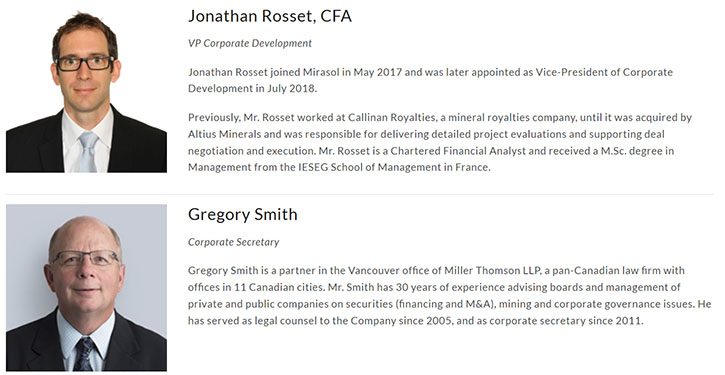Select the Gregory Smith name heading
The image size is (725, 375).
tap(243, 215)
